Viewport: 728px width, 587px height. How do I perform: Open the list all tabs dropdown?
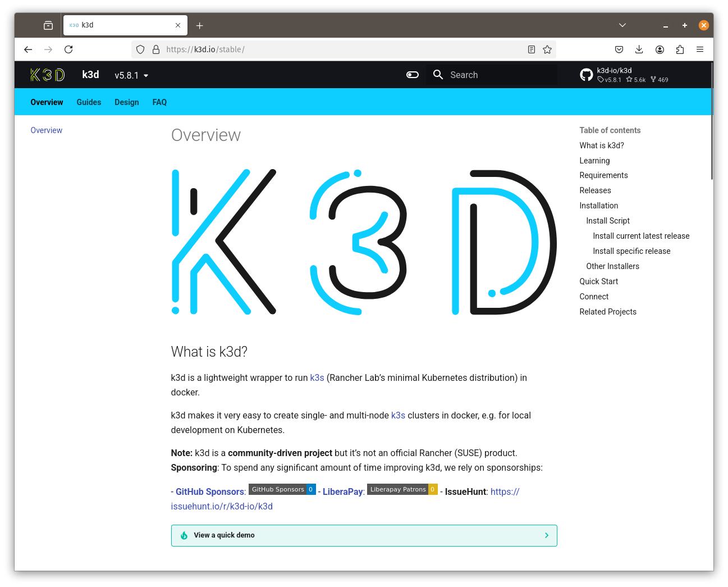pyautogui.click(x=622, y=25)
